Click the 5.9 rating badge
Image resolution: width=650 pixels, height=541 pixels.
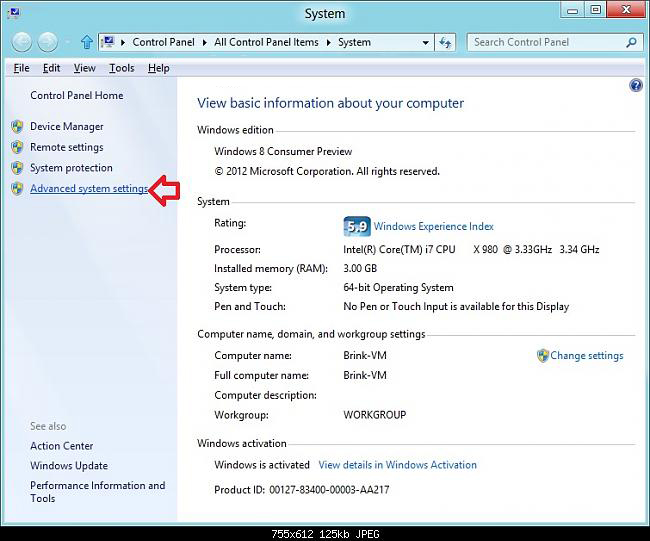(357, 226)
